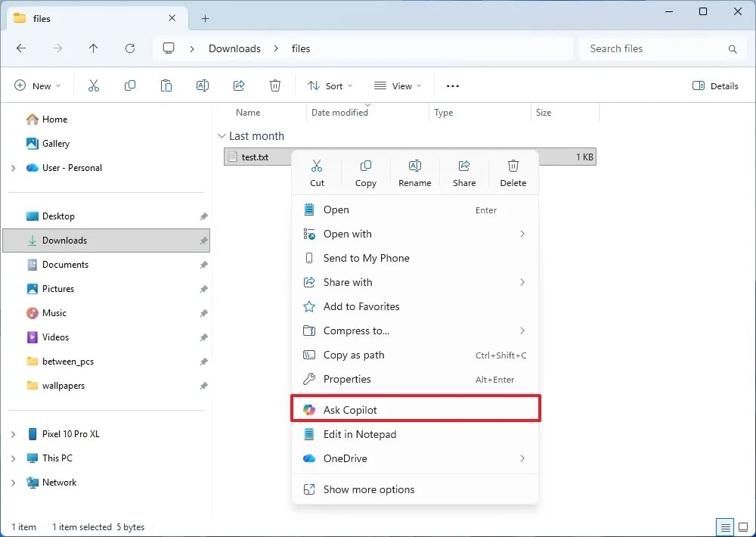Image resolution: width=756 pixels, height=537 pixels.
Task: Open the See more toolbar icon
Action: [x=452, y=85]
